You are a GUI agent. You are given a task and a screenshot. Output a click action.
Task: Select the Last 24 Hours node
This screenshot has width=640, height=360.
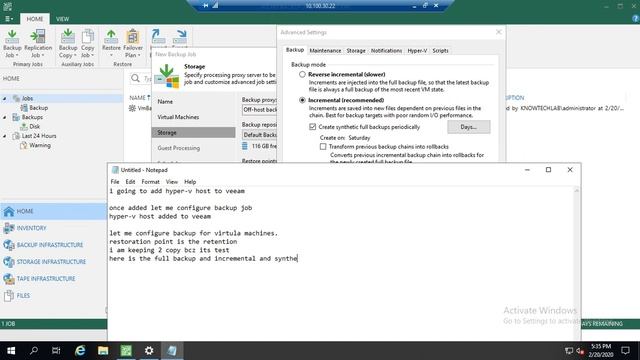39,136
